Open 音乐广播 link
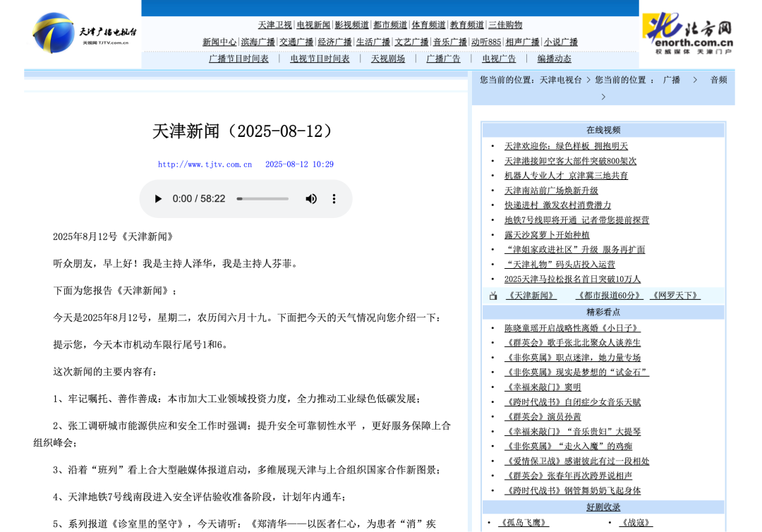 pos(450,42)
